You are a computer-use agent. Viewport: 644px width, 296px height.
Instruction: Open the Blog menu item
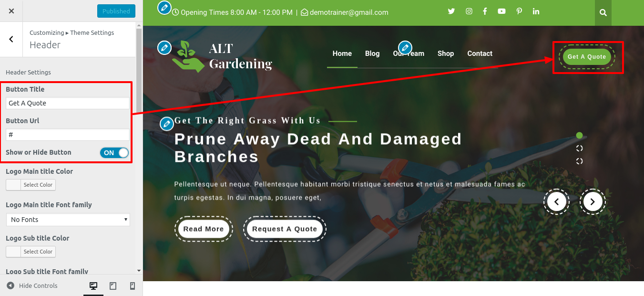pos(372,53)
